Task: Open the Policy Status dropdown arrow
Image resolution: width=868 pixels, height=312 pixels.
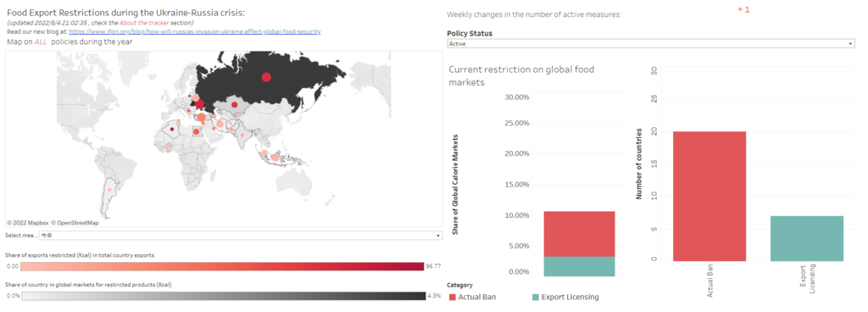Action: tap(851, 43)
